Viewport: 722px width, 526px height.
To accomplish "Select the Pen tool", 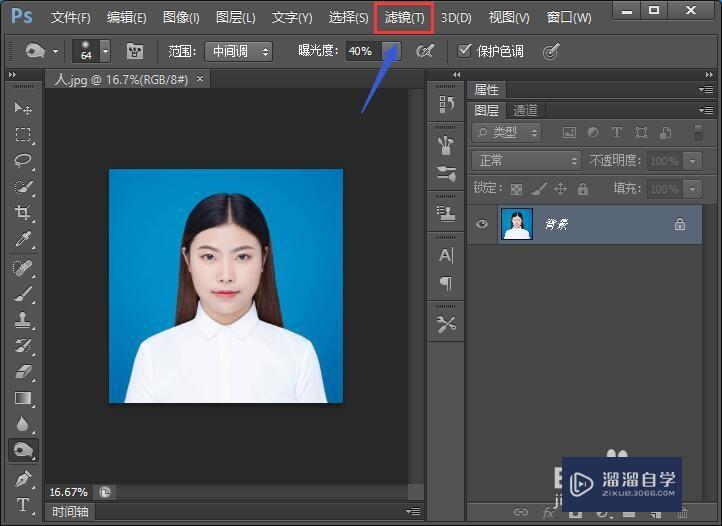I will 23,479.
